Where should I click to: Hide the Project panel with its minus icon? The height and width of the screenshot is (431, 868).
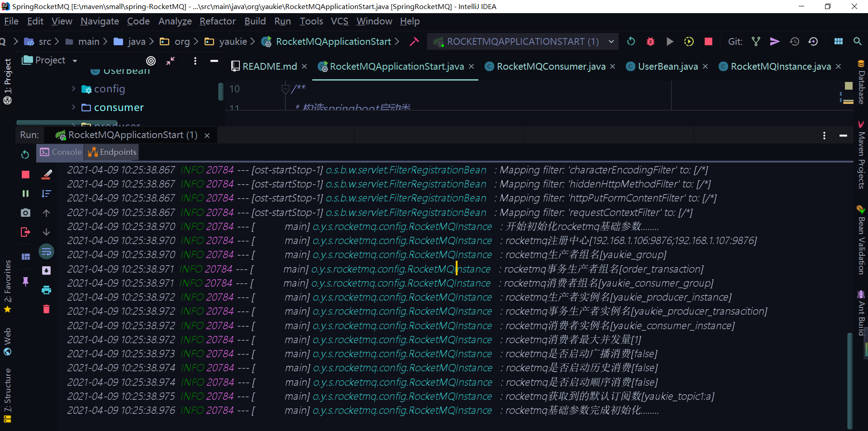tap(214, 61)
